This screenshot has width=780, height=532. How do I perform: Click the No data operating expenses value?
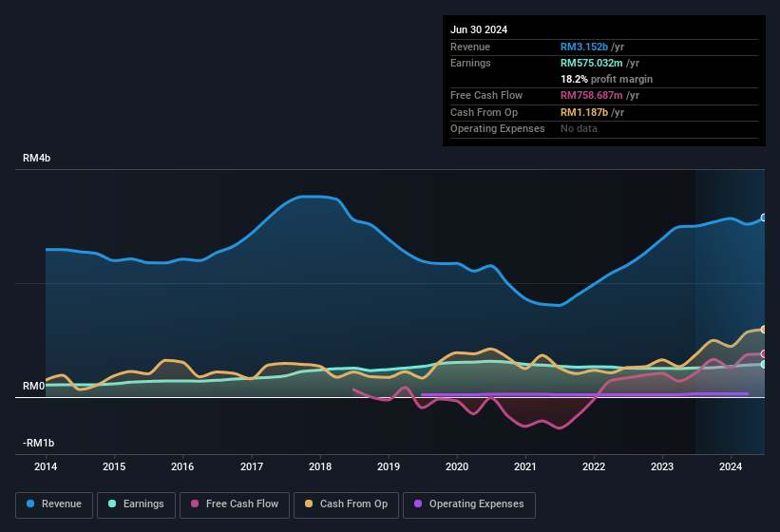579,129
